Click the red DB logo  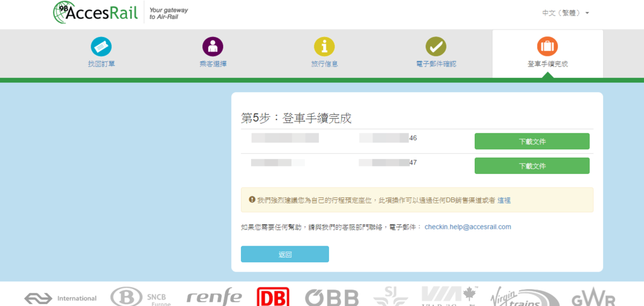(273, 297)
